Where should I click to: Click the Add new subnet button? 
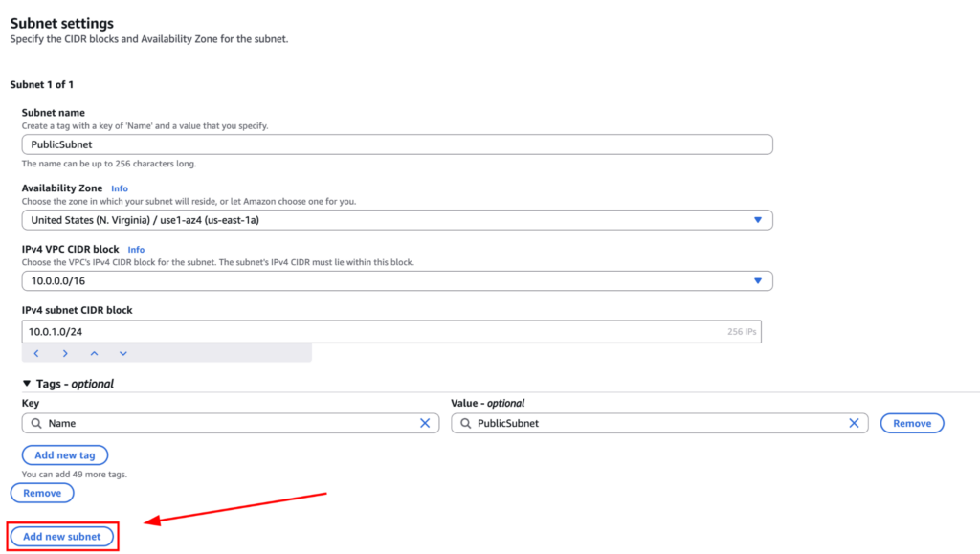tap(62, 537)
